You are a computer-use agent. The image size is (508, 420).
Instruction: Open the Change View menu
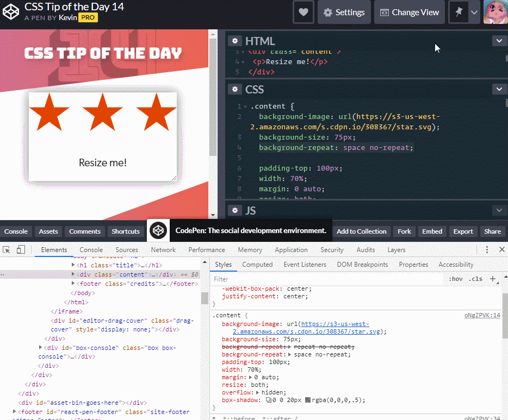(409, 12)
